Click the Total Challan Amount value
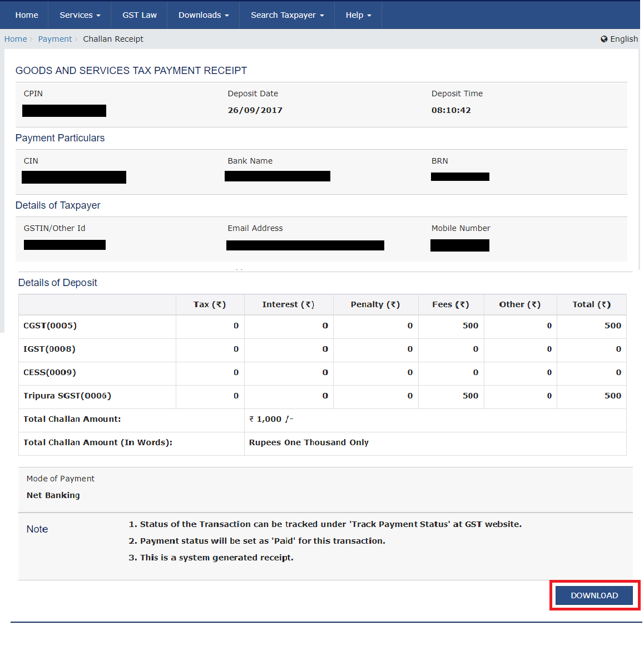644x650 pixels. [271, 419]
